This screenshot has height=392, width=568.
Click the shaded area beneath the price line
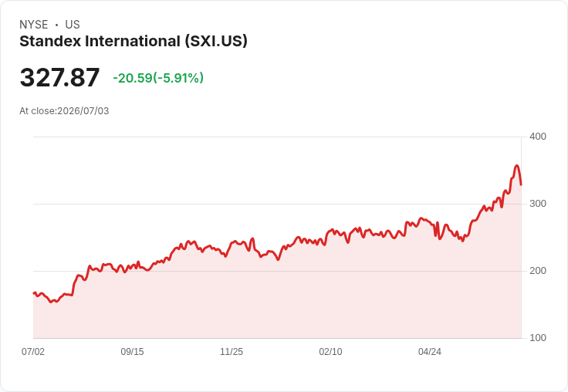(277, 301)
